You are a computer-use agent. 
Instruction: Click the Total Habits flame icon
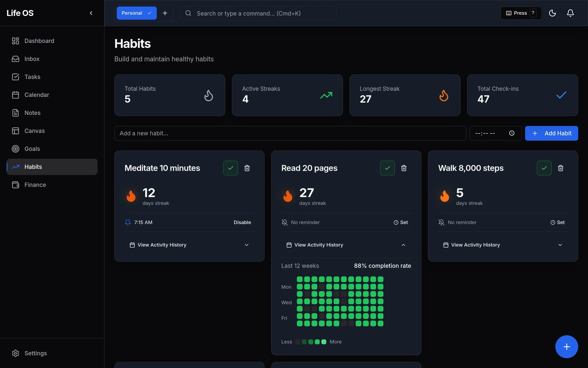tap(208, 95)
